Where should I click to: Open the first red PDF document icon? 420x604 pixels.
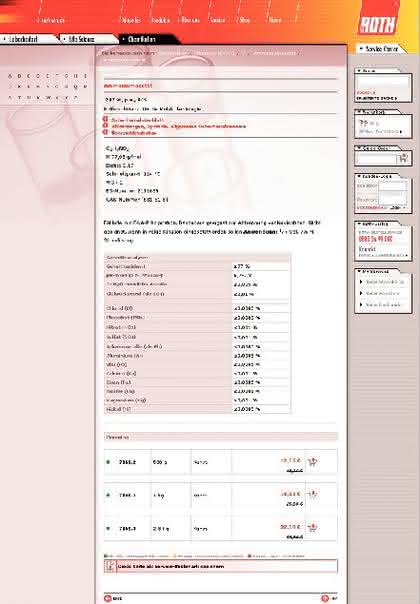[x=105, y=119]
